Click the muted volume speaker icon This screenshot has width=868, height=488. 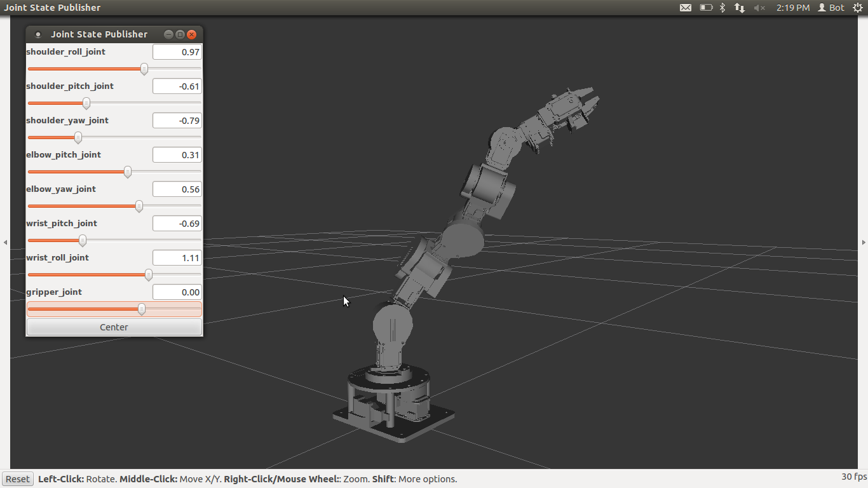click(759, 8)
